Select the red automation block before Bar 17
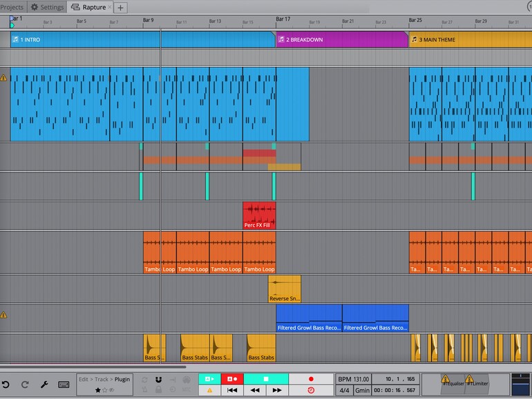This screenshot has width=532, height=399. tap(259, 153)
